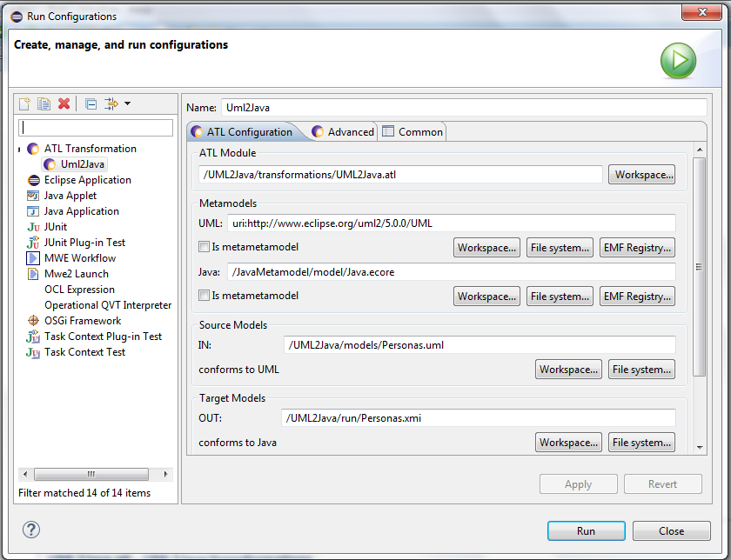The height and width of the screenshot is (560, 731).
Task: Click the OSGi Framework icon
Action: 34,321
